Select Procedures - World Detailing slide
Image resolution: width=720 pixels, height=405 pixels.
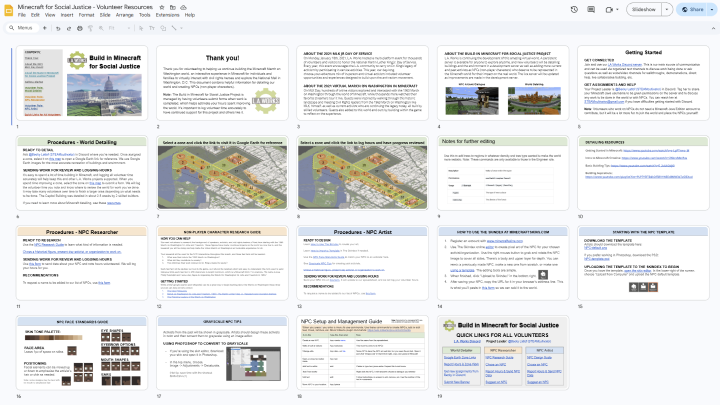(x=82, y=173)
